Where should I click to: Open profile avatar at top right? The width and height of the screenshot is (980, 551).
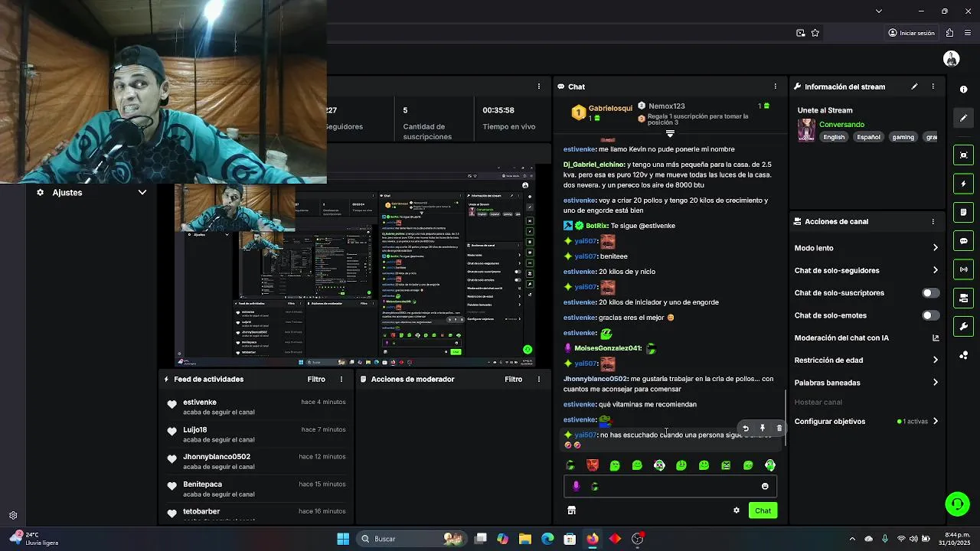[x=952, y=59]
